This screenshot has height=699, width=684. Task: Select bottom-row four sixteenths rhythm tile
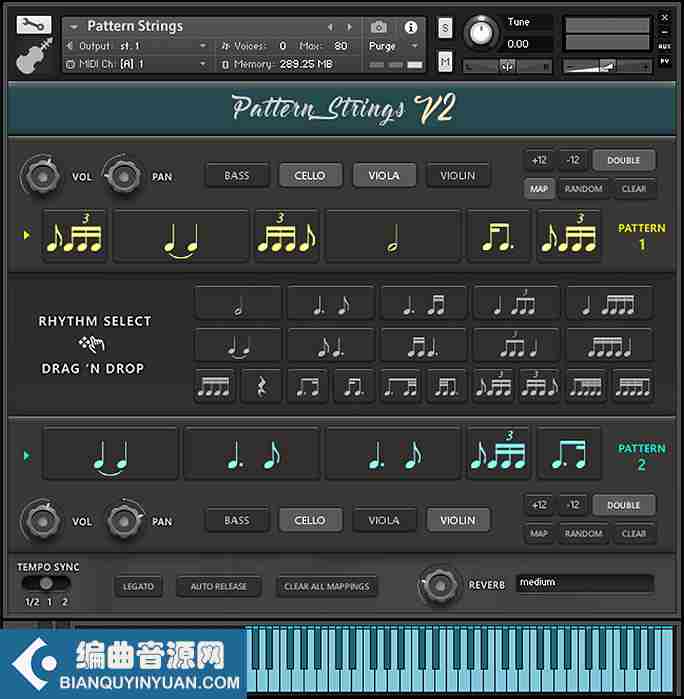[x=214, y=386]
